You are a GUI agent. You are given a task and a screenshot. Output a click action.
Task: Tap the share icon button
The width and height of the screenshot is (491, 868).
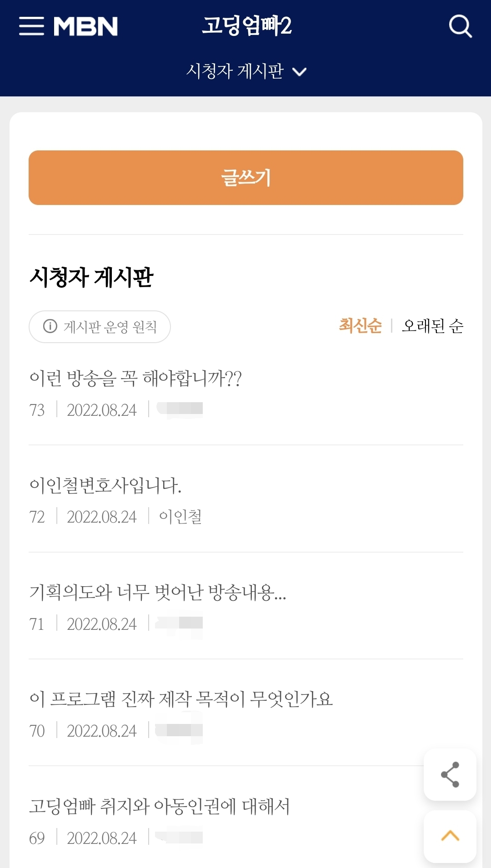click(x=450, y=774)
